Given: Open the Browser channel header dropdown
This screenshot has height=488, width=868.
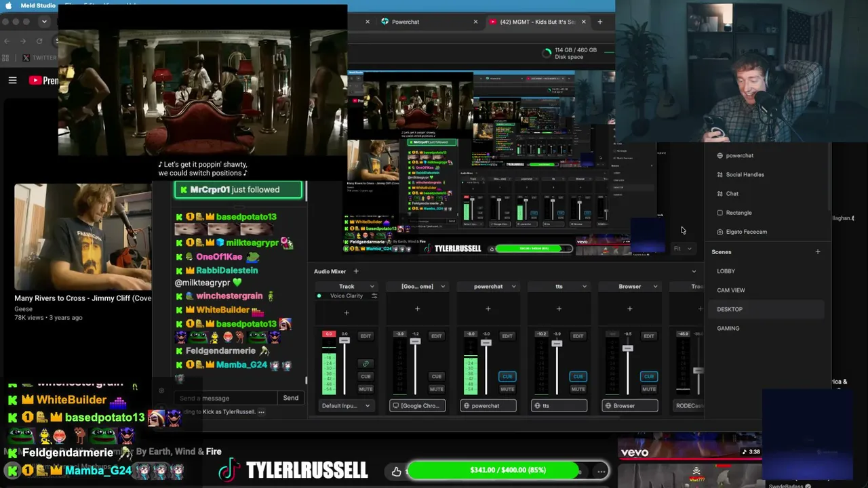Looking at the screenshot, I should [655, 287].
